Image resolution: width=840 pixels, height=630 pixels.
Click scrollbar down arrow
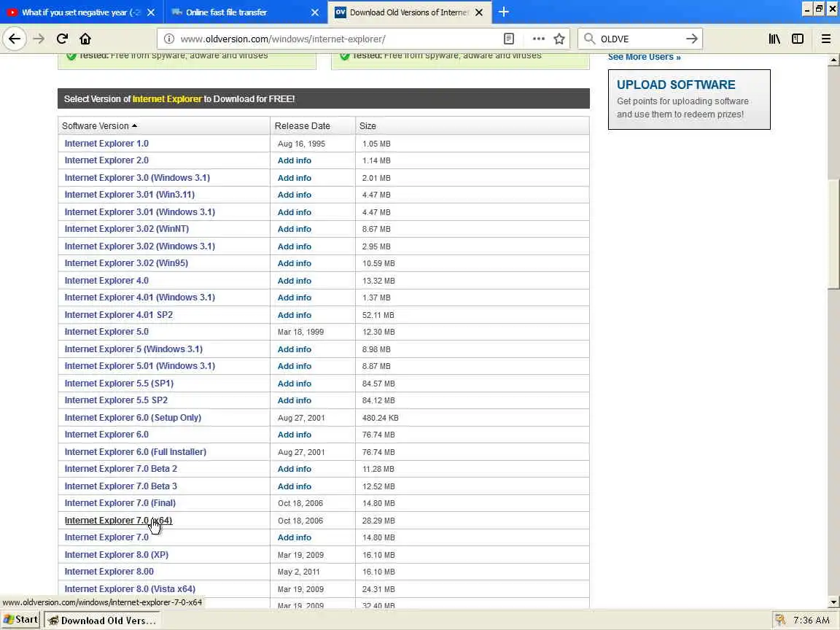pos(833,602)
